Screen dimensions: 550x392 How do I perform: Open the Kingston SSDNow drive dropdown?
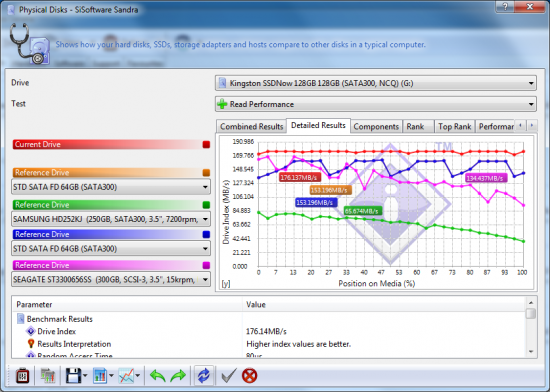click(376, 83)
